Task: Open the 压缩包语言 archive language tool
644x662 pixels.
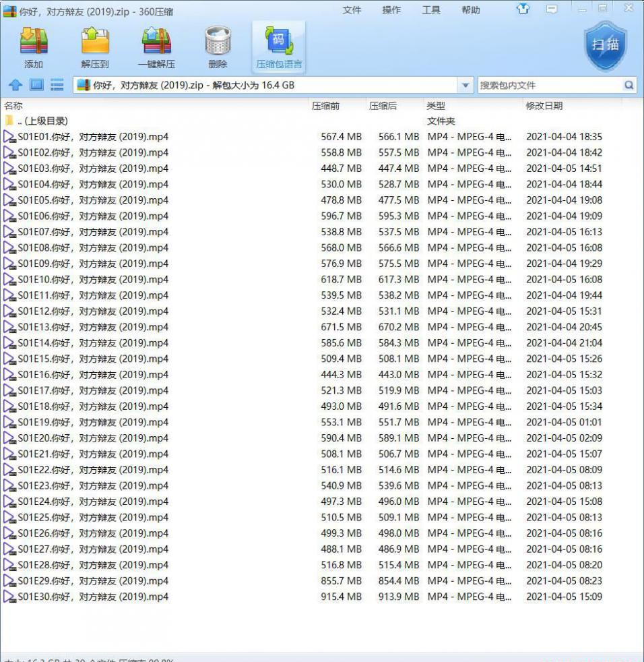Action: 278,47
